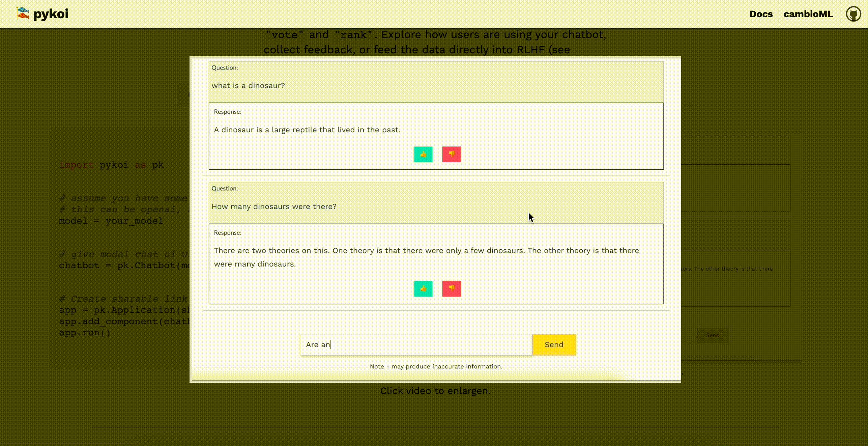868x446 pixels.
Task: Open the Docs navigation link
Action: (x=761, y=14)
